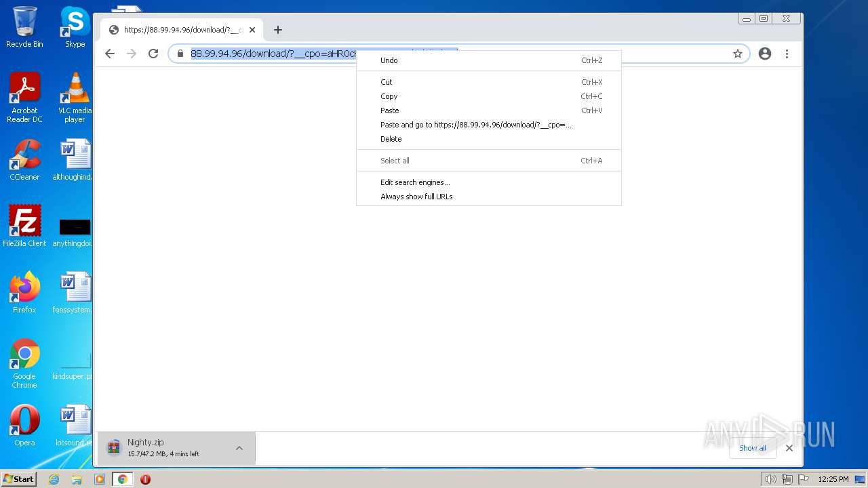Open Skype desktop shortcut
868x488 pixels.
click(75, 27)
